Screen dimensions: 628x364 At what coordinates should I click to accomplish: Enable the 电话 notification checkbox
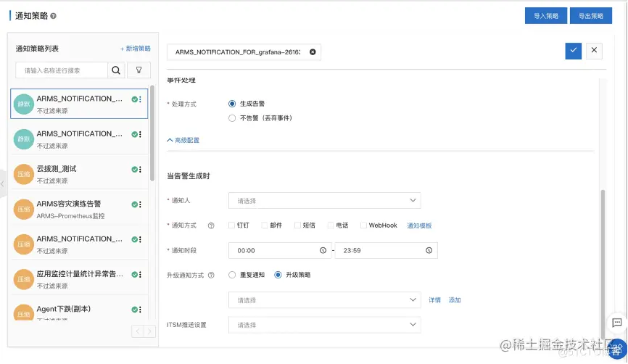331,226
